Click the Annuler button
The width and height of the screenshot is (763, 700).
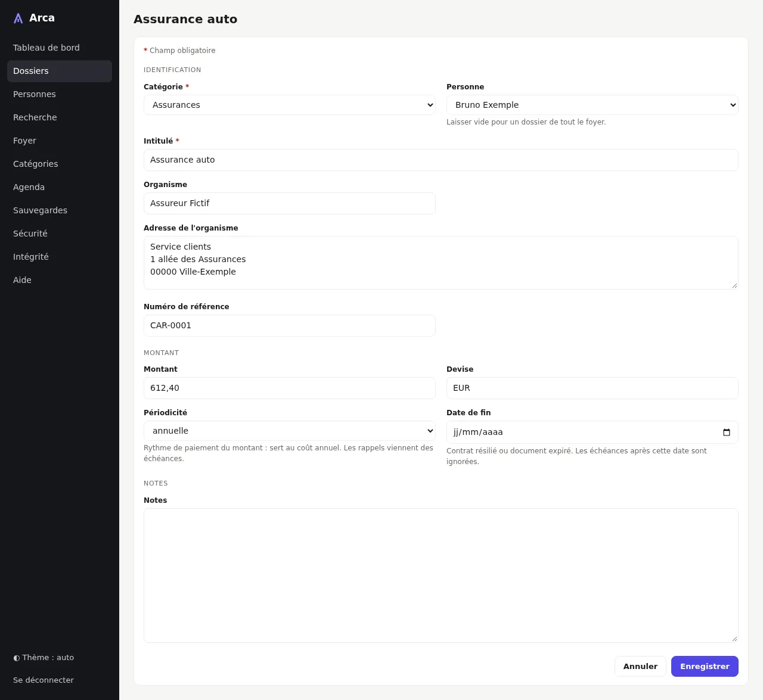point(640,666)
